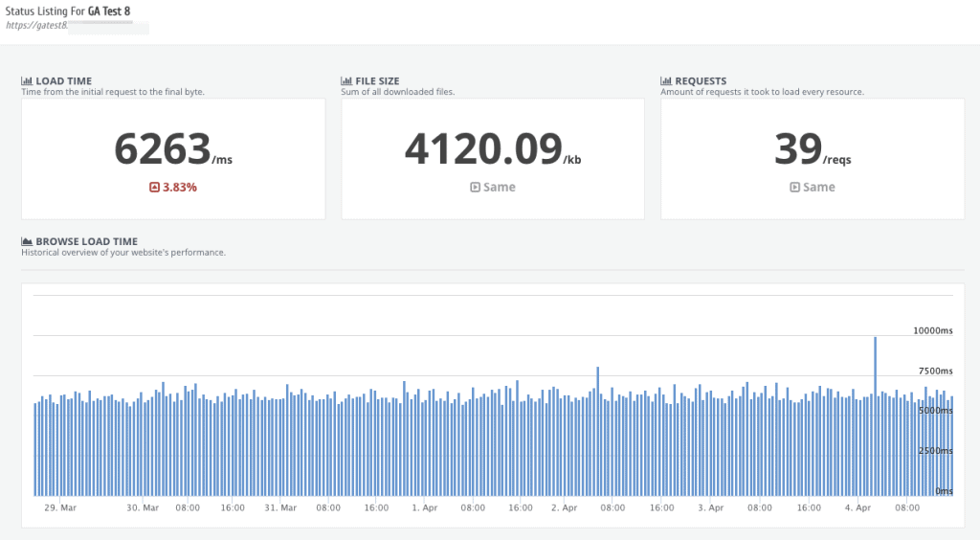The width and height of the screenshot is (980, 540).
Task: Click 'Sum of all downloaded files' description
Action: coord(397,92)
